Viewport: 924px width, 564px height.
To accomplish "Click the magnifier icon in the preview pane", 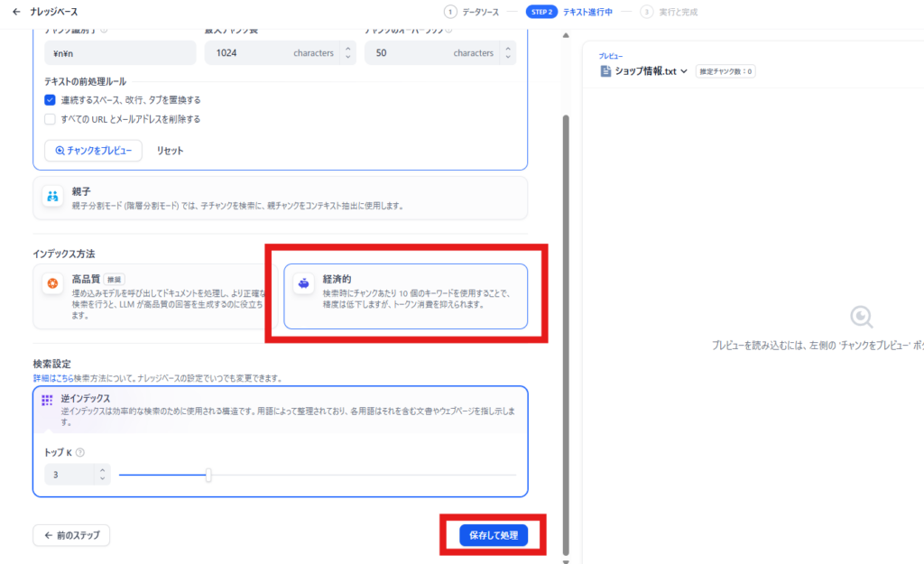I will click(862, 317).
